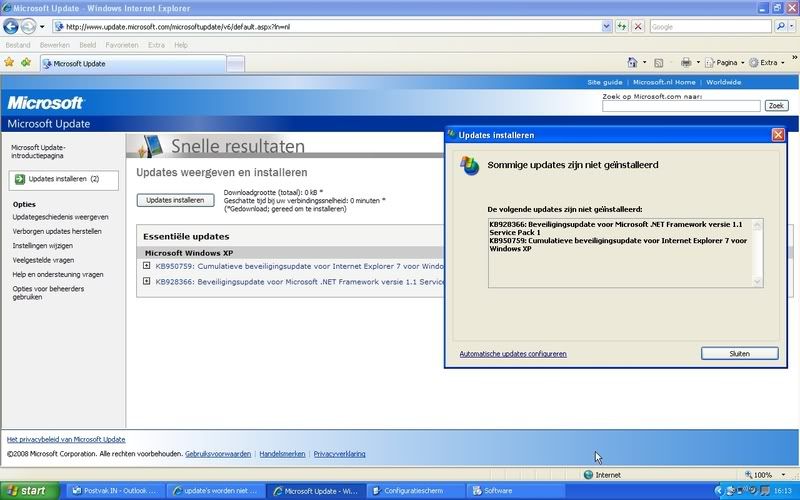Screen dimensions: 800x500
Task: Click the RSS feeds toolbar icon
Action: pos(659,63)
